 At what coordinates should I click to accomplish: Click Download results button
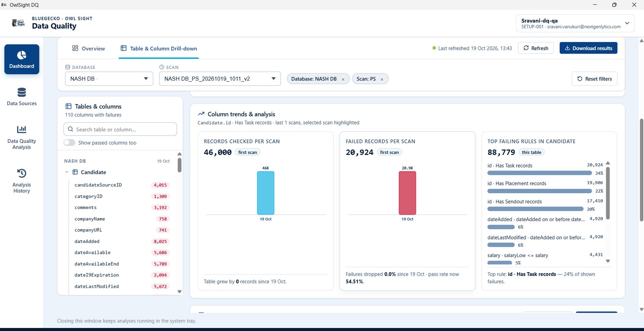(x=589, y=48)
